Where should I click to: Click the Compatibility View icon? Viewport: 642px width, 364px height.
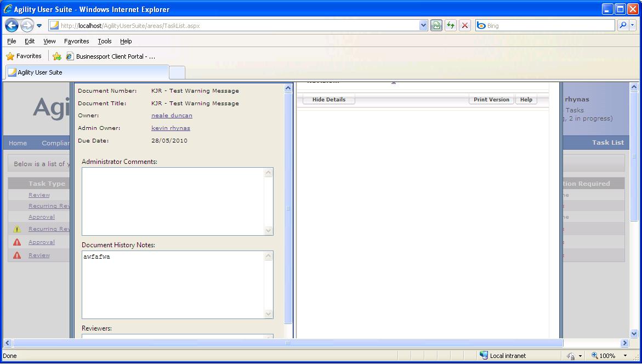coord(436,25)
